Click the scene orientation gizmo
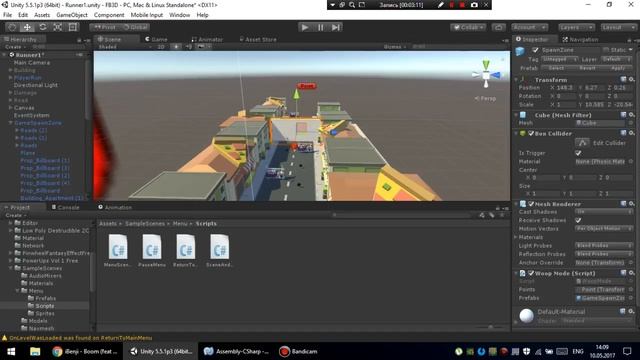Viewport: 640px width, 360px height. [486, 75]
